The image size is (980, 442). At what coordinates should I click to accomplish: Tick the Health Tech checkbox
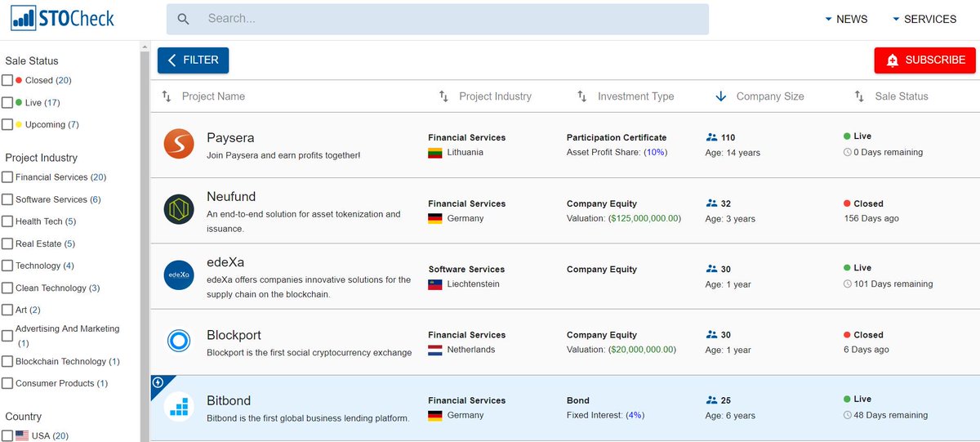pos(7,221)
